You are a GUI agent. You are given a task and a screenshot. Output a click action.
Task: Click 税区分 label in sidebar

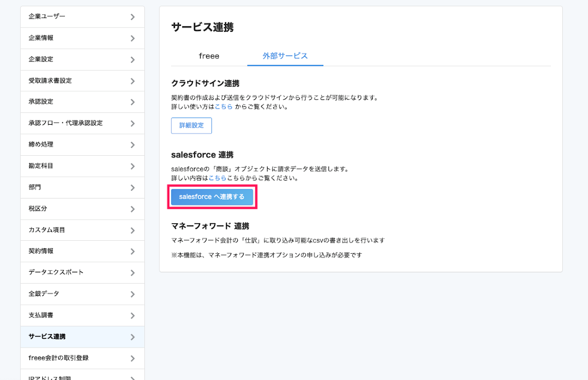[38, 208]
